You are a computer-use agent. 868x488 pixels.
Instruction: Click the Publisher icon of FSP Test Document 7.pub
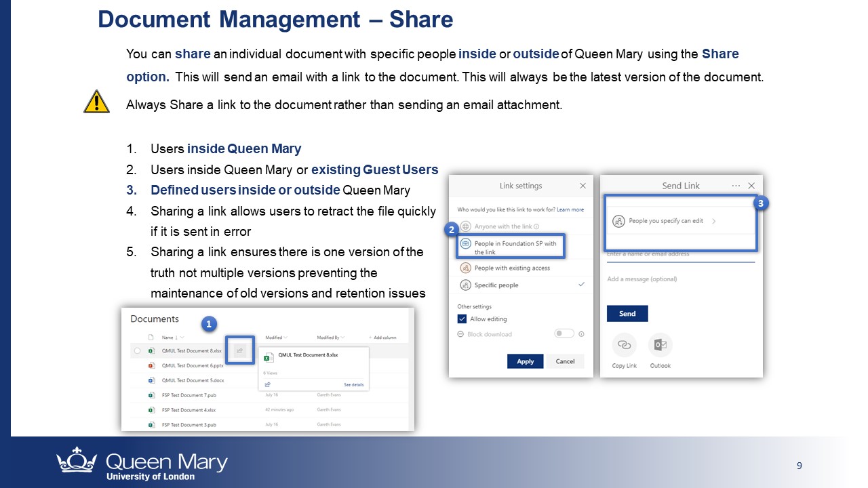point(152,395)
